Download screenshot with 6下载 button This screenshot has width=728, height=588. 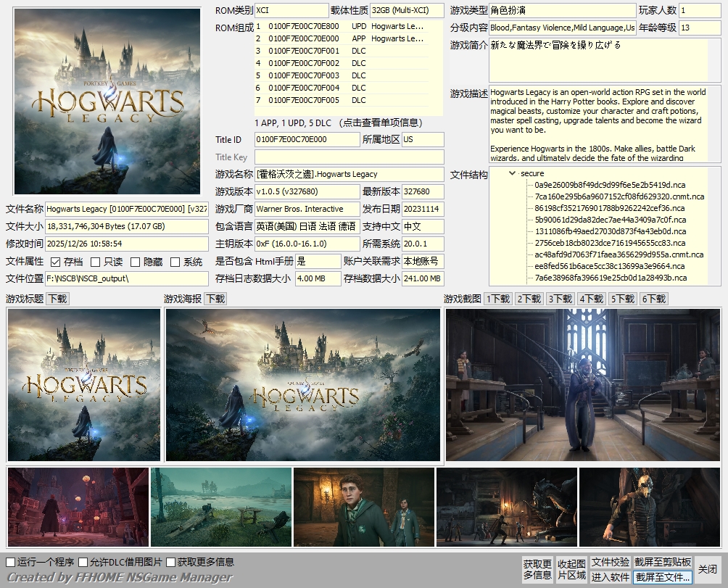pos(654,299)
